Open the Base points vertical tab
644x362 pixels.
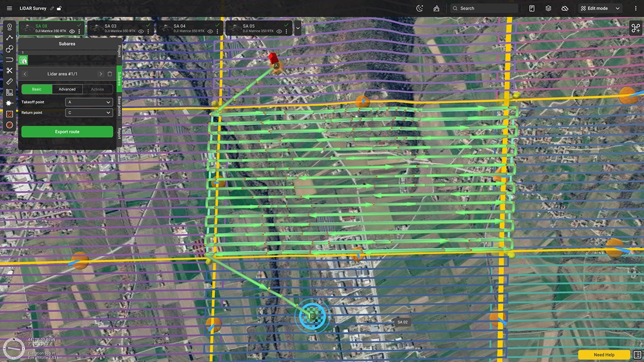pyautogui.click(x=119, y=107)
